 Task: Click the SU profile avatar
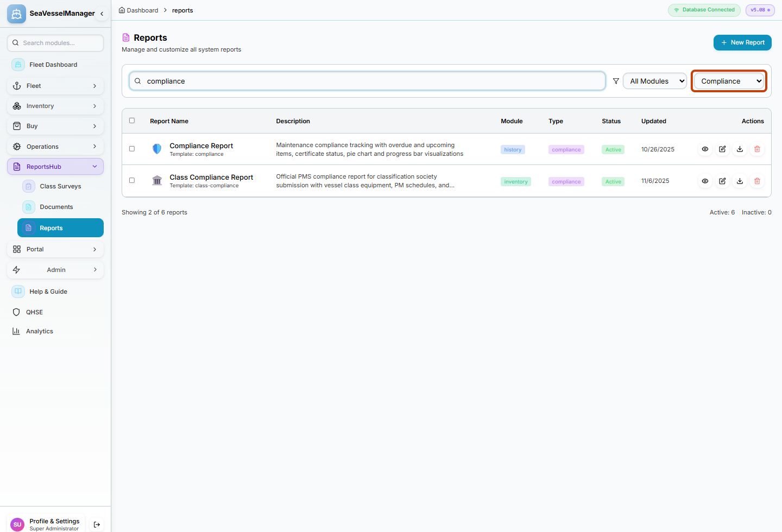click(x=17, y=524)
